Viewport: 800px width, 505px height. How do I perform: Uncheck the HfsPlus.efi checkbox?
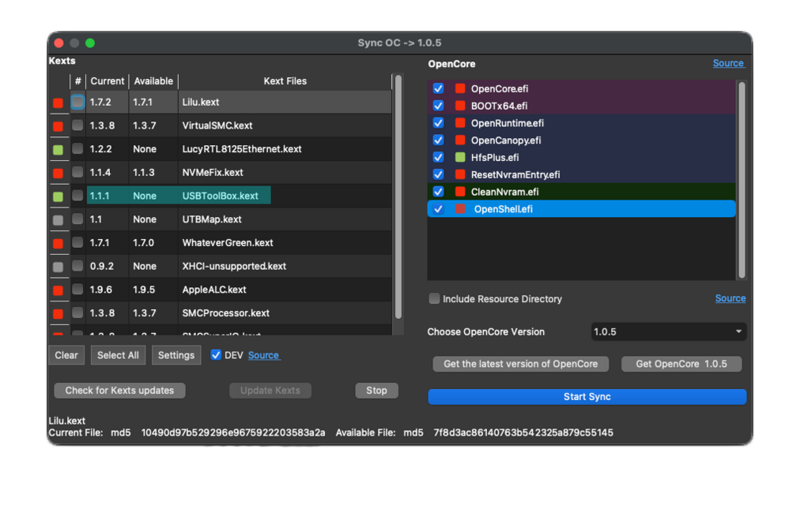(438, 157)
